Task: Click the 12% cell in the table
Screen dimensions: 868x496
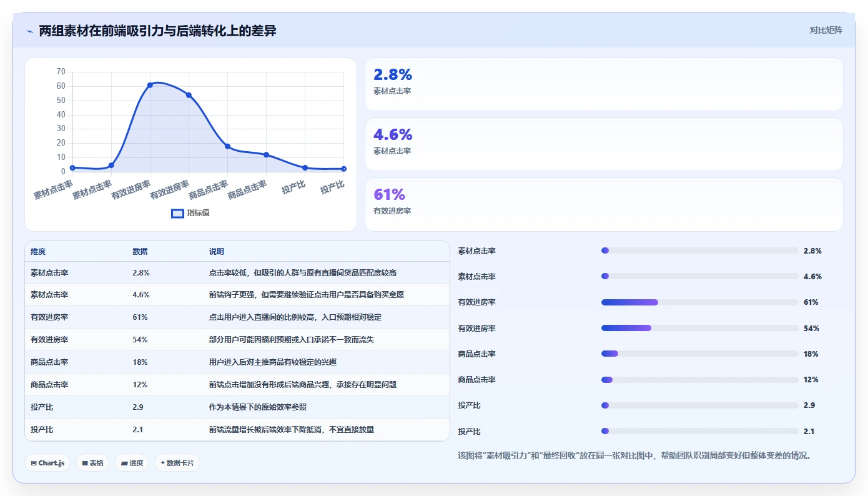Action: tap(140, 385)
